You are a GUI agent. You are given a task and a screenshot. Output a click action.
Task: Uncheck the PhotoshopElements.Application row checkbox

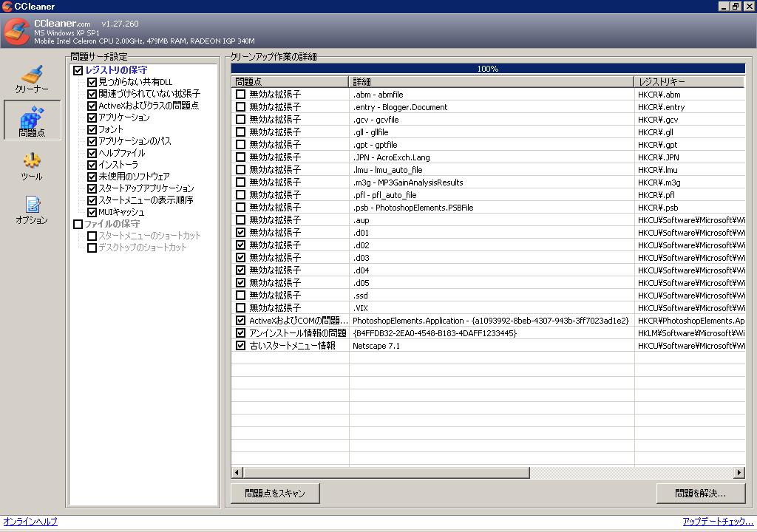coord(240,320)
